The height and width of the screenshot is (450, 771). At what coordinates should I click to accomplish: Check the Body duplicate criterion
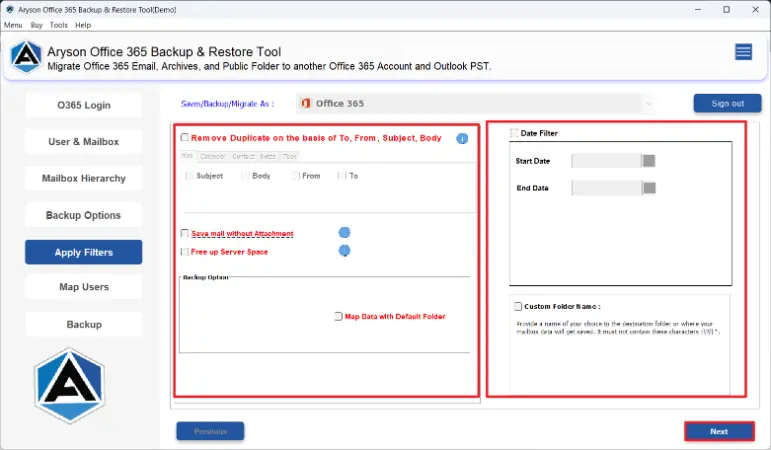click(245, 176)
